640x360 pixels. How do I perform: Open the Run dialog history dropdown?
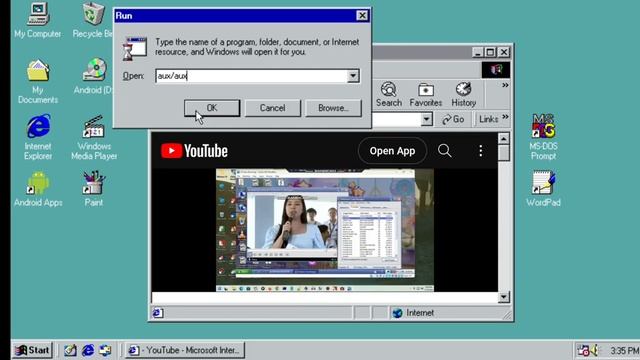(x=353, y=76)
